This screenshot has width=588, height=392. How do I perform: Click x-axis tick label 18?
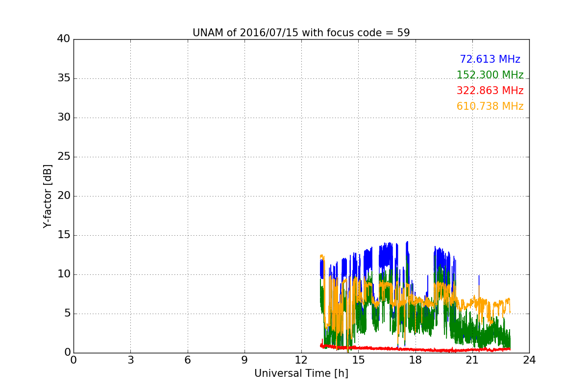416,360
